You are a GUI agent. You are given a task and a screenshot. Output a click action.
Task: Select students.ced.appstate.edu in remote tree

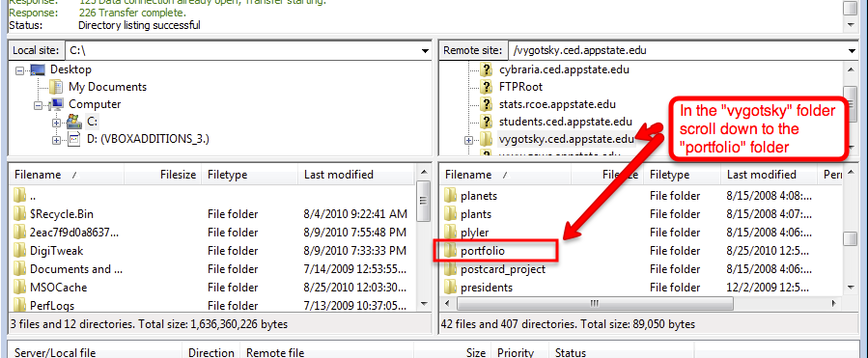pos(565,122)
